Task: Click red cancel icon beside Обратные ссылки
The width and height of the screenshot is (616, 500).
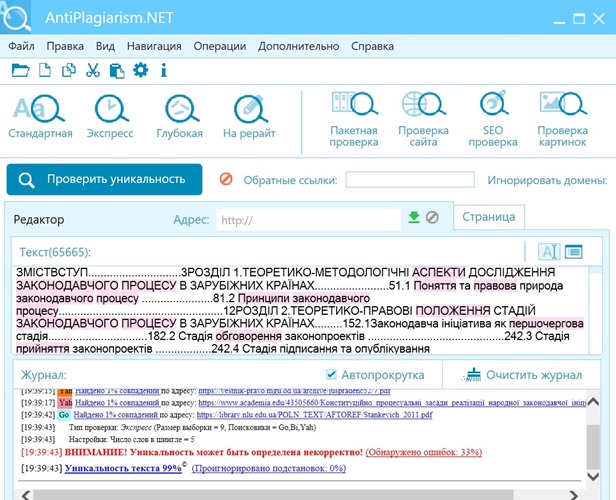Action: (x=226, y=179)
